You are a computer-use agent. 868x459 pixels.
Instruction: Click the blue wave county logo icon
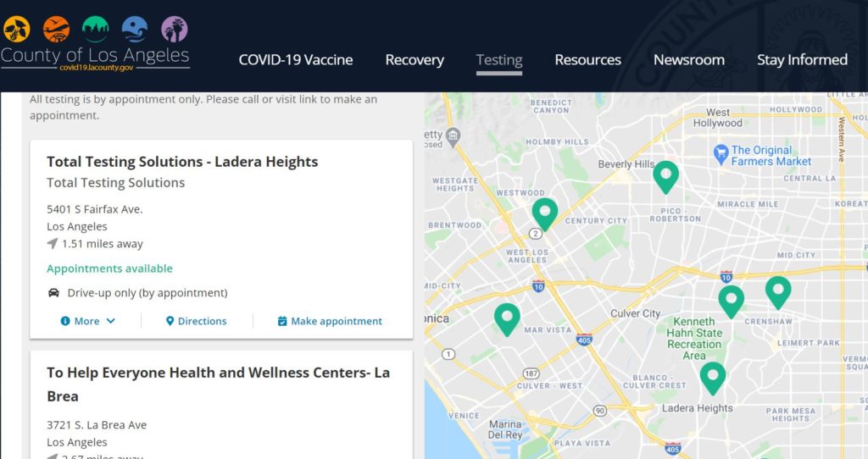pyautogui.click(x=135, y=30)
